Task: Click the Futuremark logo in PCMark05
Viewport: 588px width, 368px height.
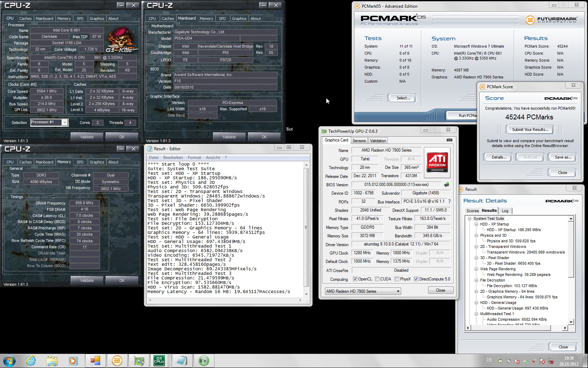Action: [x=552, y=20]
